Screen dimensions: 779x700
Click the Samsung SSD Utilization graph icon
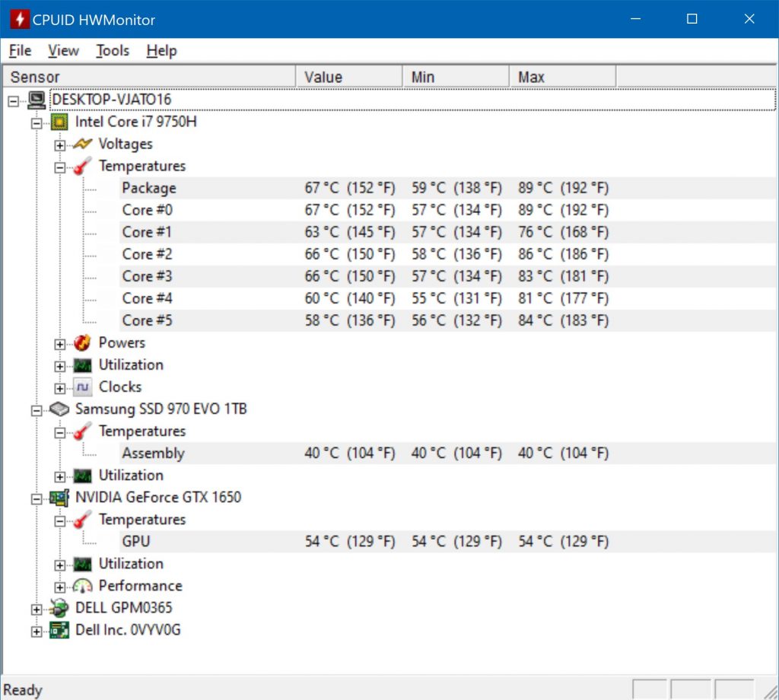[x=82, y=476]
